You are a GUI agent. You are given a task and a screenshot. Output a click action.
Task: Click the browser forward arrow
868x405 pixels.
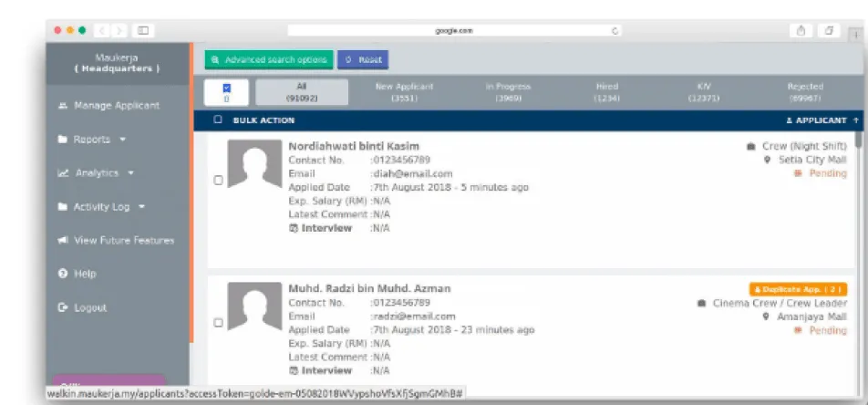(120, 30)
